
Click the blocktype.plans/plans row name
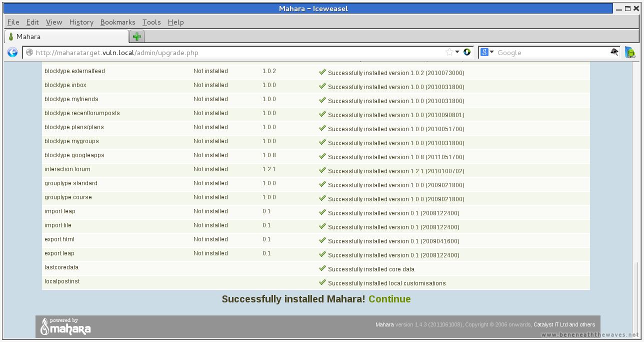tap(74, 127)
